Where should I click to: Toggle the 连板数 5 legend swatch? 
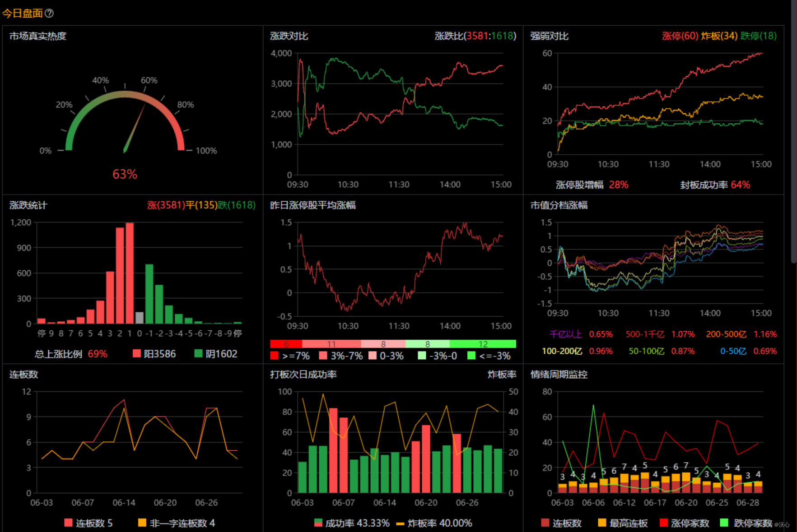[68, 523]
